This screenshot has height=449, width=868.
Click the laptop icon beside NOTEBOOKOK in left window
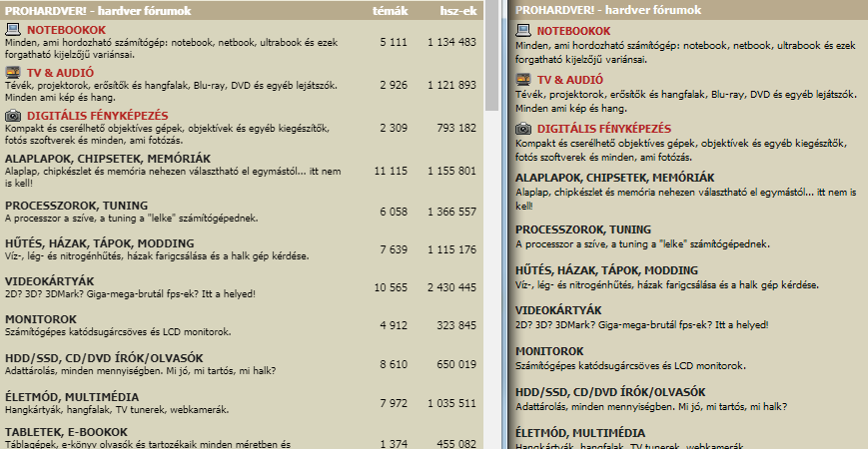click(x=13, y=29)
